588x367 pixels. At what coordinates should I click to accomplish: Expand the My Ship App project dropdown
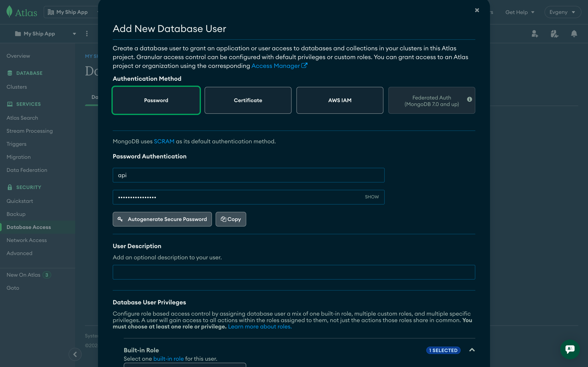74,34
